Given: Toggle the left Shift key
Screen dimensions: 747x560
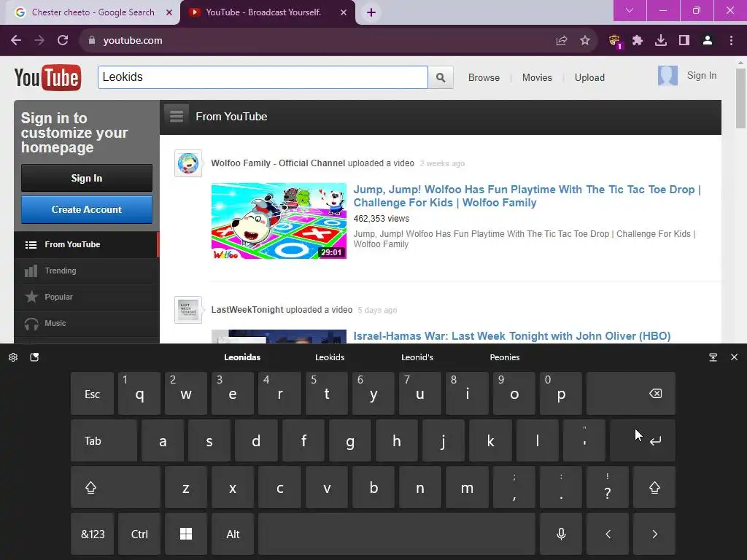Looking at the screenshot, I should coord(116,487).
